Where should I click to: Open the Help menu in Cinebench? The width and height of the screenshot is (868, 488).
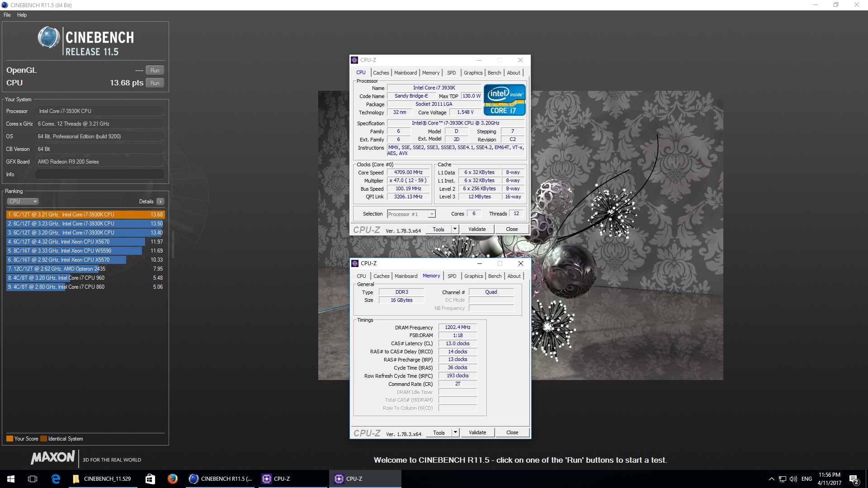(x=22, y=15)
